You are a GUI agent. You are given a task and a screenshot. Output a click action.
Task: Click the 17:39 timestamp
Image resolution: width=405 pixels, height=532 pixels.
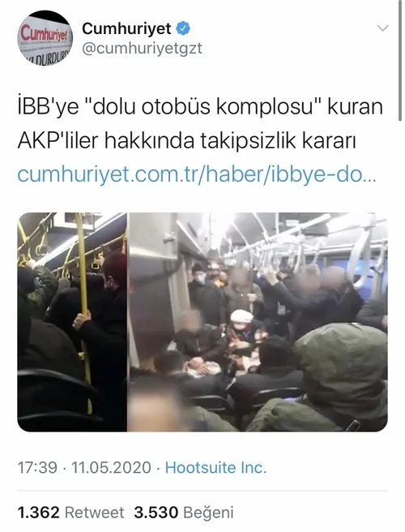(x=37, y=468)
